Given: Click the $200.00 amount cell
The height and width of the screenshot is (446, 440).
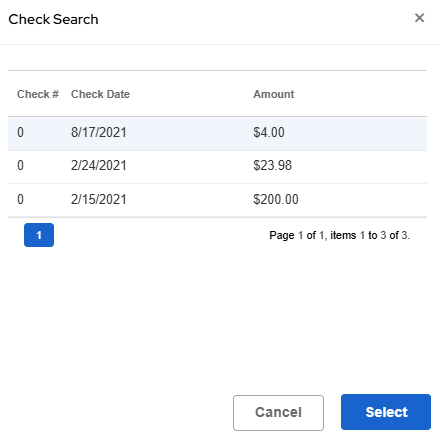Looking at the screenshot, I should click(276, 199).
